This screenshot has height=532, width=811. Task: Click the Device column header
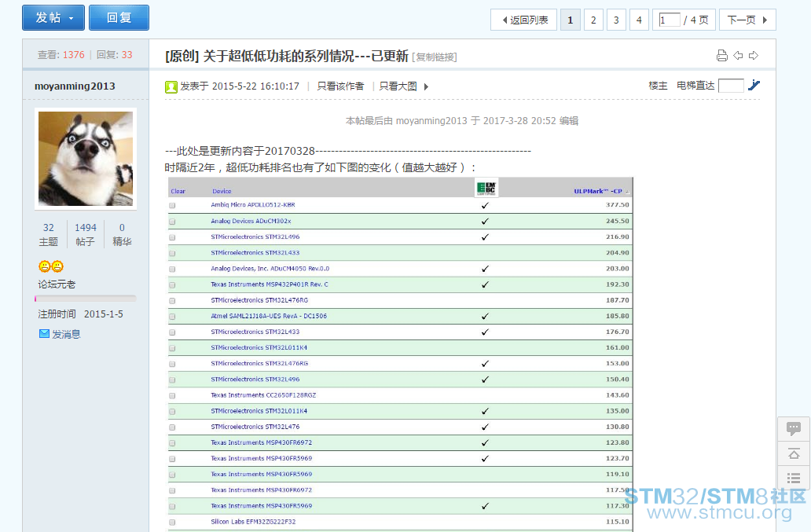pos(222,191)
